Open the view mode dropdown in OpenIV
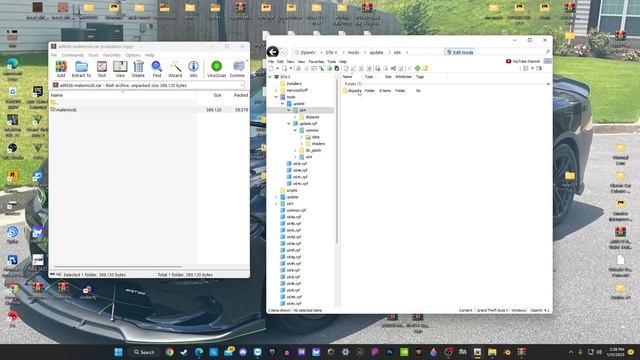The image size is (640, 360). point(532,68)
